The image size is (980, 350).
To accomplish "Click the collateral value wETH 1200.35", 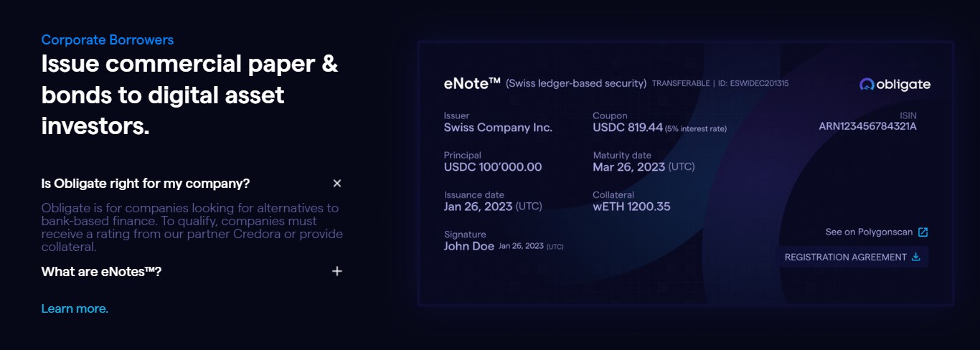I will point(631,207).
